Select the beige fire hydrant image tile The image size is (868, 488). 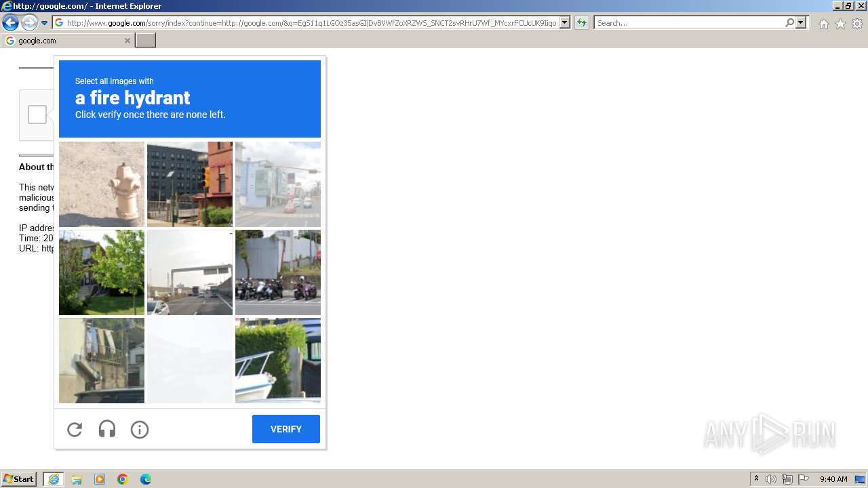[102, 184]
